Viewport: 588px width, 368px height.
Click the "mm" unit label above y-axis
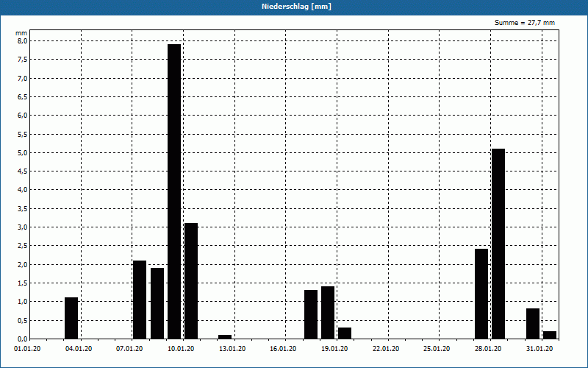point(21,33)
